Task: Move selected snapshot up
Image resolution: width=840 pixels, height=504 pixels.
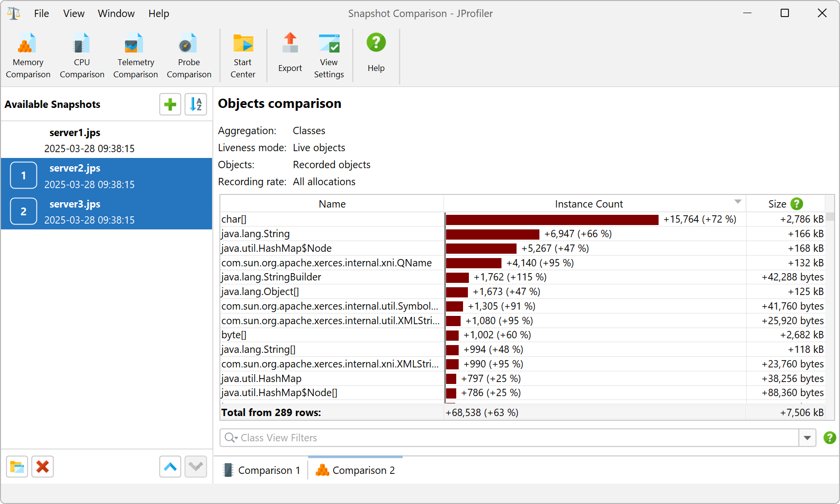Action: [170, 467]
